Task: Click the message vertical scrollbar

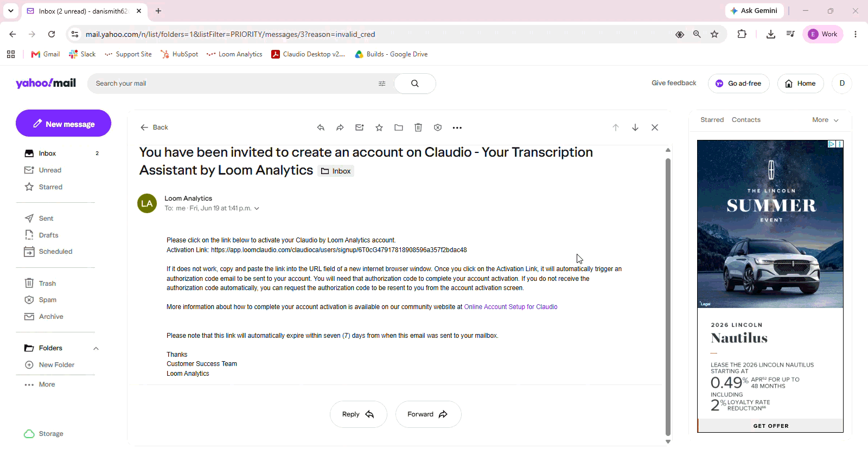Action: click(668, 297)
